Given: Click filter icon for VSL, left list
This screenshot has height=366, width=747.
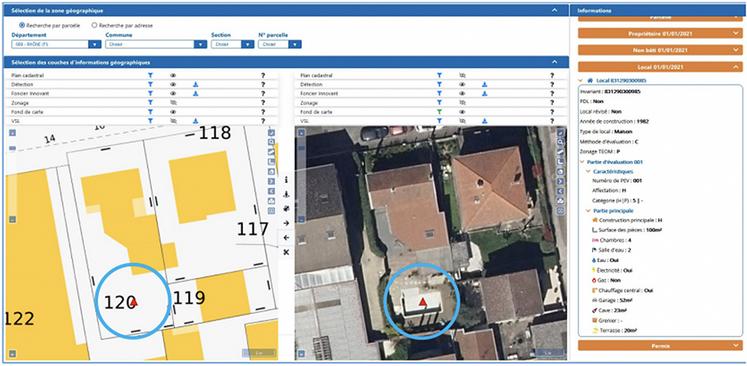Looking at the screenshot, I should [151, 121].
